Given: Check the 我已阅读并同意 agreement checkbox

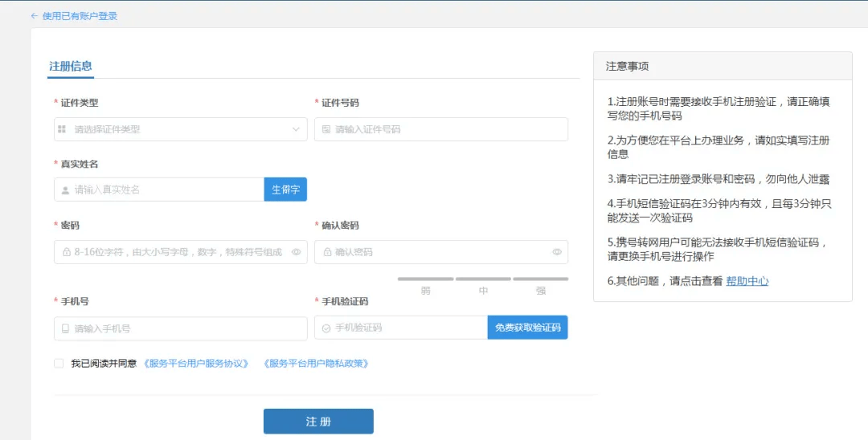Looking at the screenshot, I should click(x=59, y=364).
